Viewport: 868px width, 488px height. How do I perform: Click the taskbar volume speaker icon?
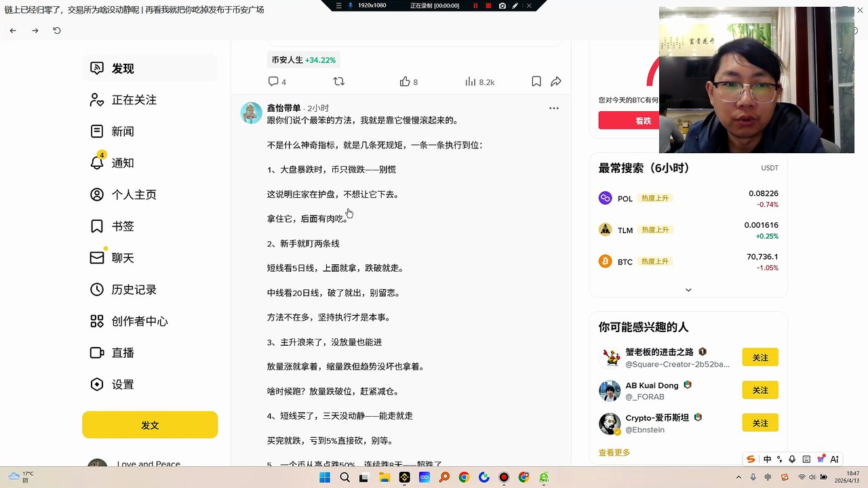coord(812,478)
